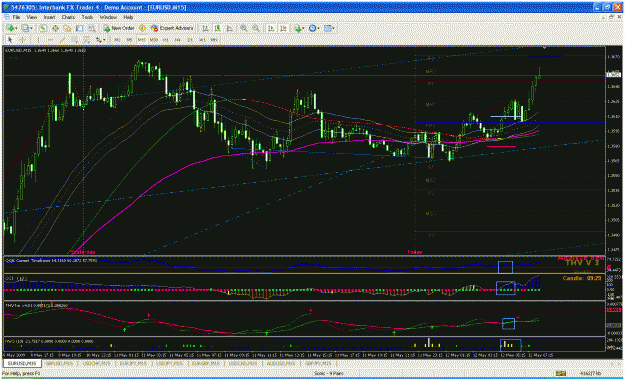Select the crosshair tool
This screenshot has height=379, width=625.
pos(22,40)
